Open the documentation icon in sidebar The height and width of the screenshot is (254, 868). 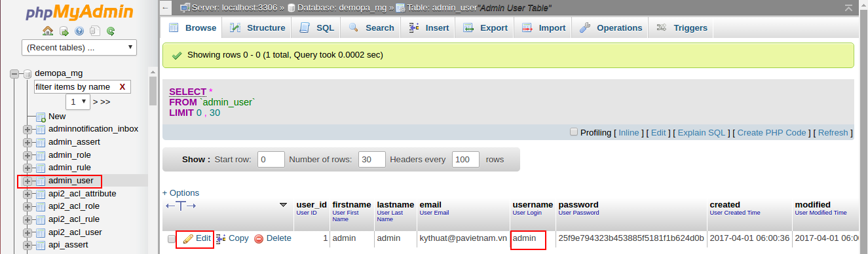[x=95, y=31]
